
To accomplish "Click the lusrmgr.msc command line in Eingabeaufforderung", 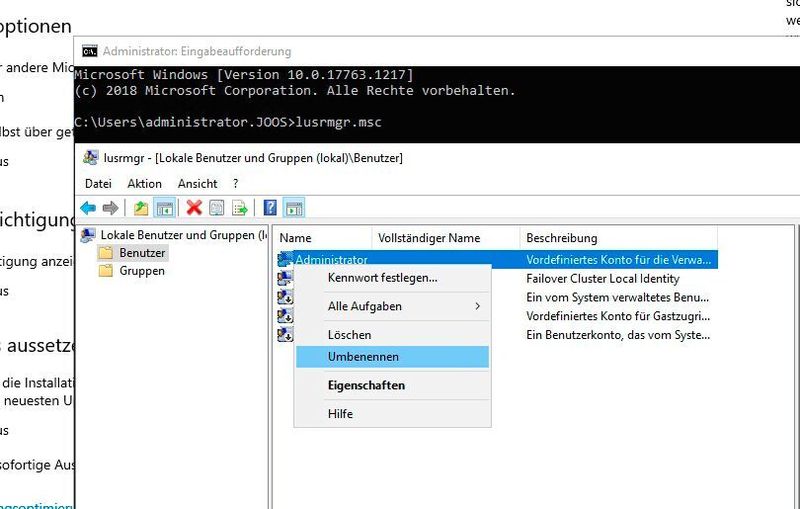I will tap(228, 122).
